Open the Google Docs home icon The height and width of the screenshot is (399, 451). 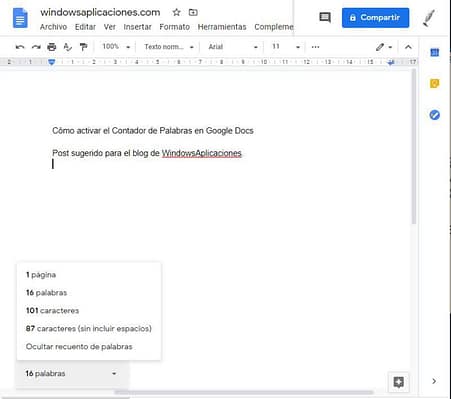(x=20, y=18)
